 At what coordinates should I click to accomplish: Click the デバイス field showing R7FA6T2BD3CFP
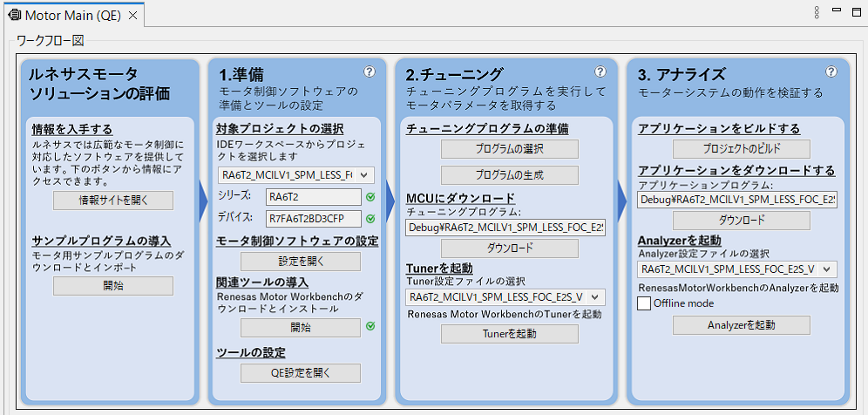tap(314, 219)
